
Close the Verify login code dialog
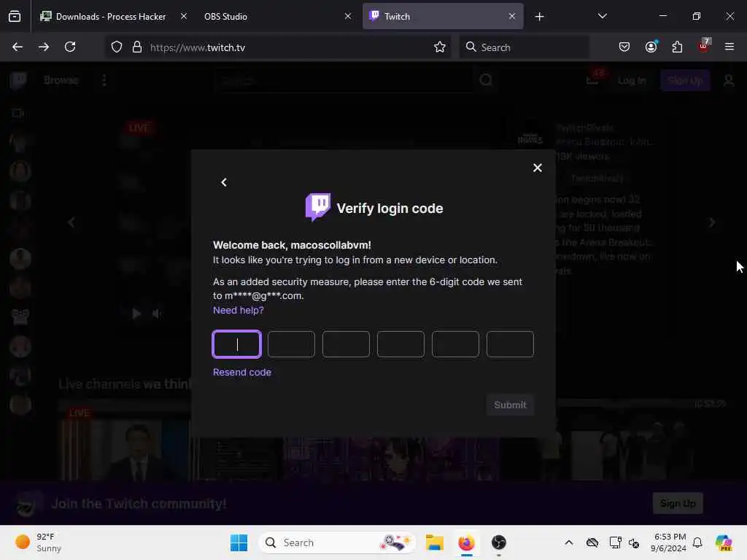[538, 168]
